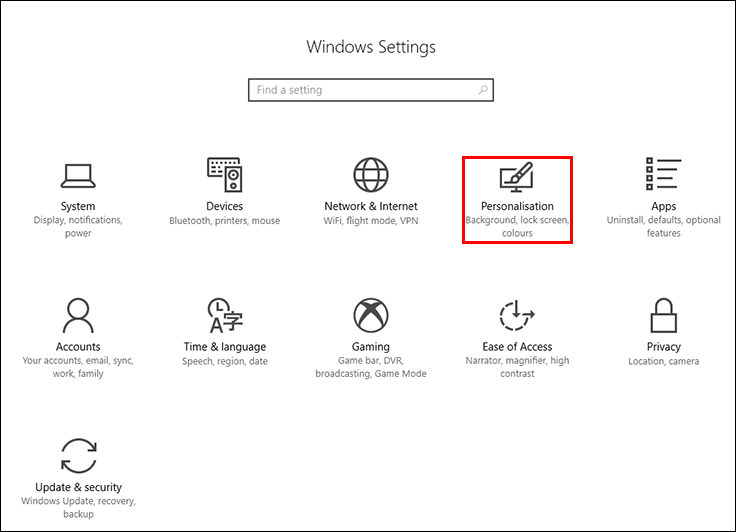Screen dimensions: 736x532
Task: Click the Windows Settings heading
Action: tap(371, 47)
